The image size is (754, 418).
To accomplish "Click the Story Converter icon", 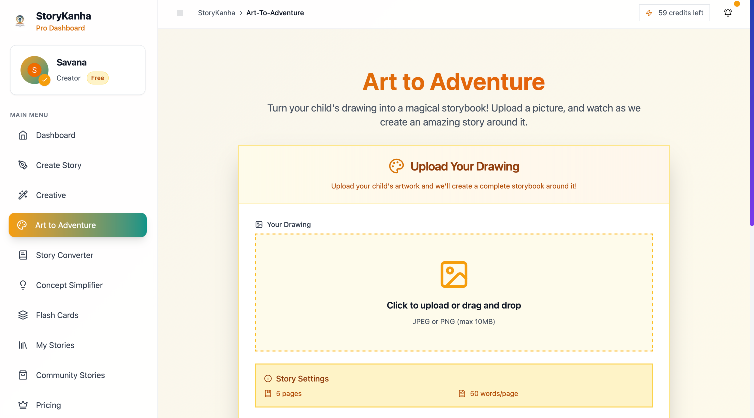I will (x=23, y=255).
